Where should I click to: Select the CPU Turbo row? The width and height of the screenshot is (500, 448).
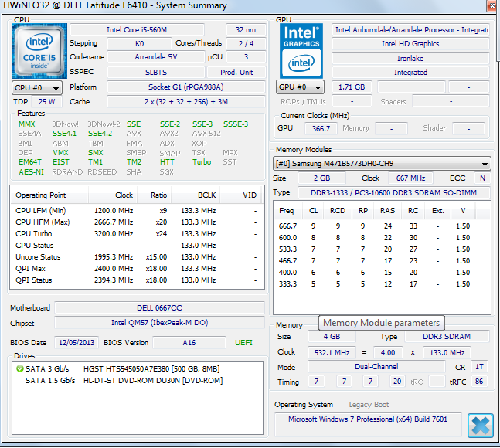click(x=137, y=234)
